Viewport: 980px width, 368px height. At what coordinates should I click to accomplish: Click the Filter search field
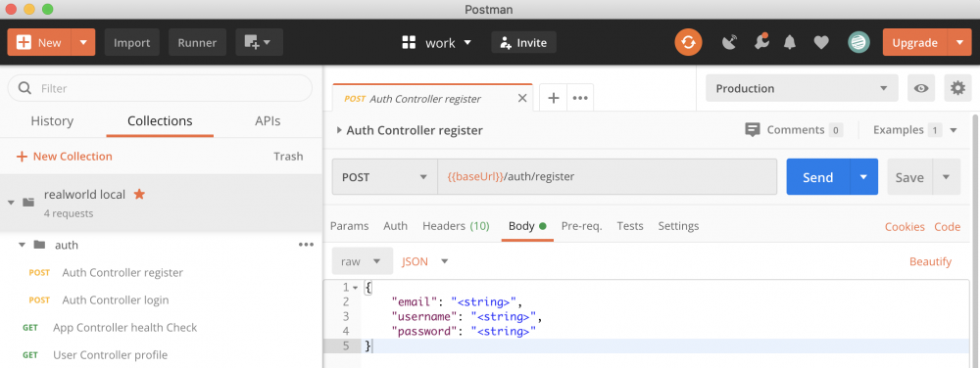pyautogui.click(x=160, y=88)
